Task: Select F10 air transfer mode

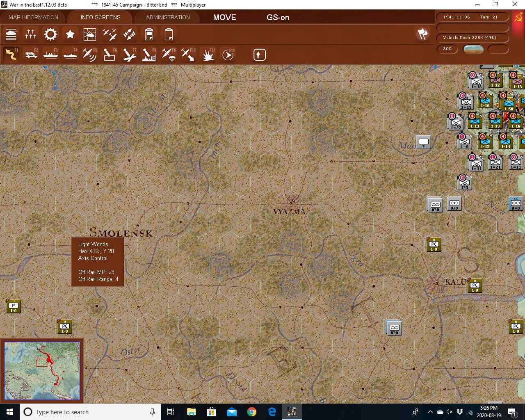Action: pyautogui.click(x=188, y=55)
